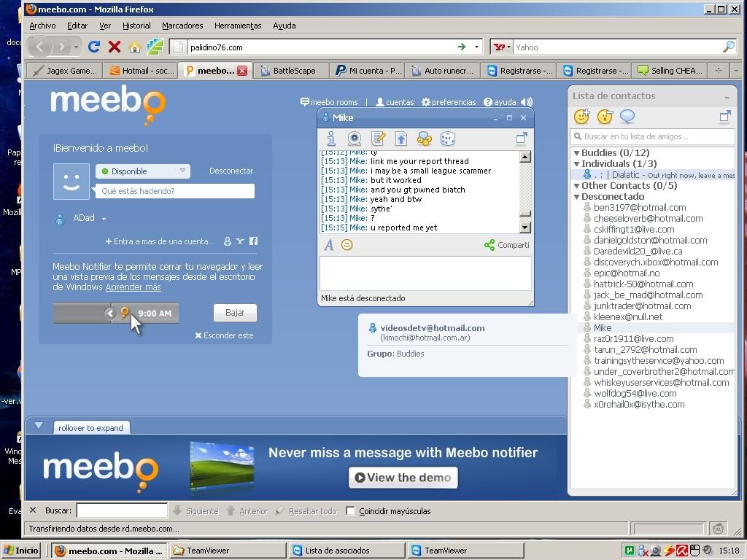Start a new chat with the speech bubble icon
The height and width of the screenshot is (560, 747).
click(627, 116)
